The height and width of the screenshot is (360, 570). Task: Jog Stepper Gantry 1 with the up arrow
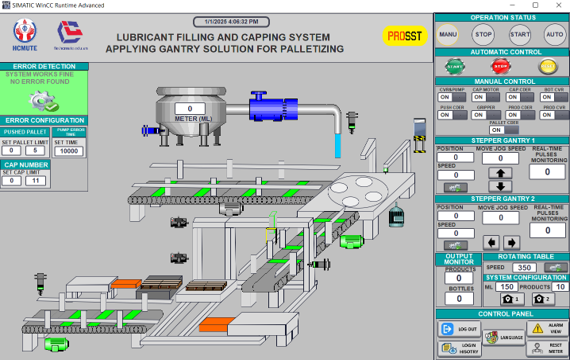[x=500, y=173]
